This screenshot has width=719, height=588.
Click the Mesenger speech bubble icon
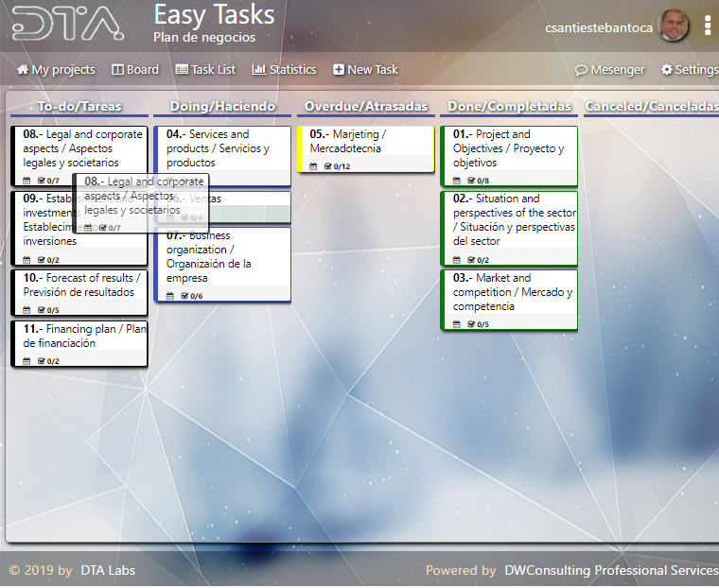(x=581, y=70)
